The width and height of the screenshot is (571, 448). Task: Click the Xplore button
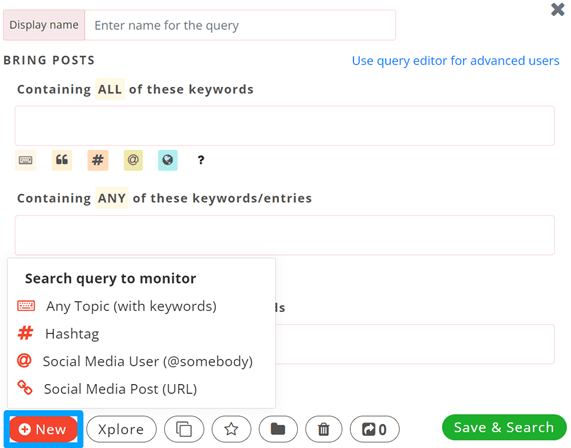coord(121,429)
